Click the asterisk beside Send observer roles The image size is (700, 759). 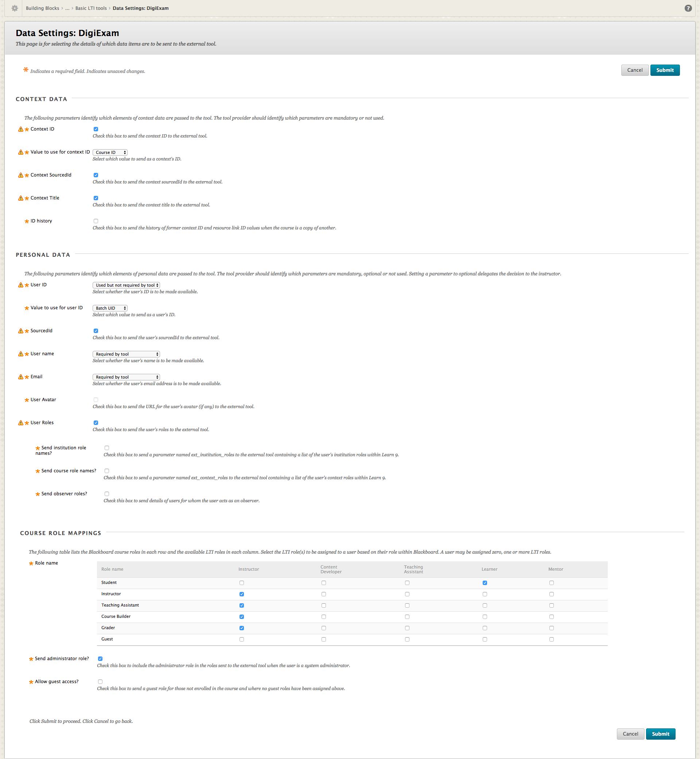(x=38, y=494)
